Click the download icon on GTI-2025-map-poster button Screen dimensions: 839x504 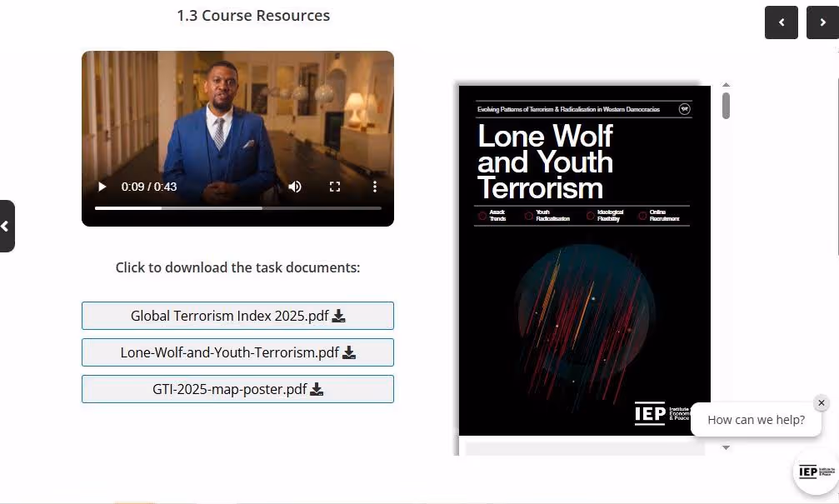(x=317, y=388)
